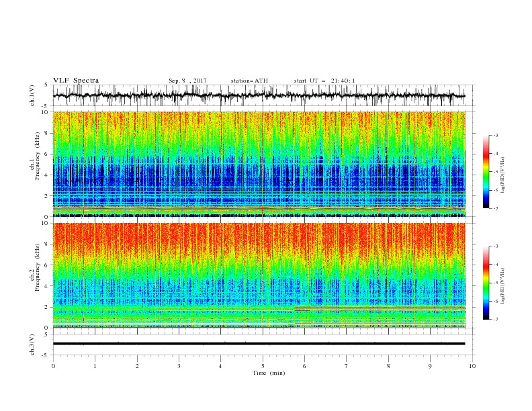Click the ch.1 voltage waveform trace
Image resolution: width=532 pixels, height=411 pixels.
259,95
